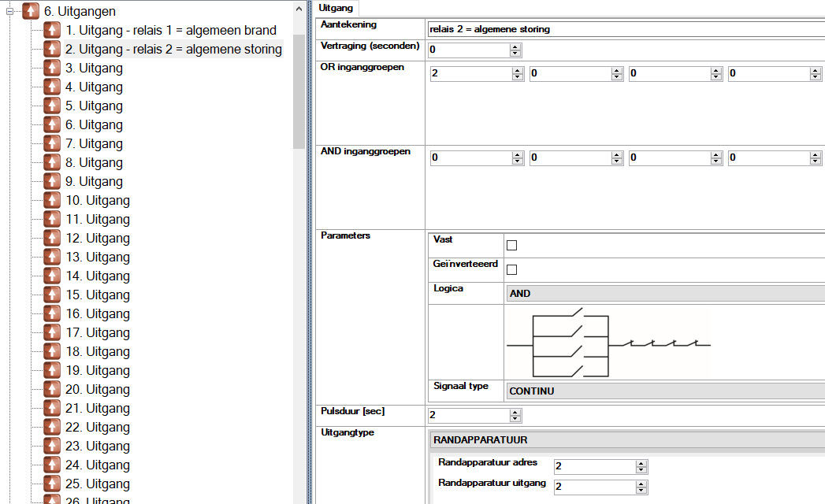Click icon beside 1. Uitgang relais 1
The height and width of the screenshot is (504, 825).
(x=52, y=30)
